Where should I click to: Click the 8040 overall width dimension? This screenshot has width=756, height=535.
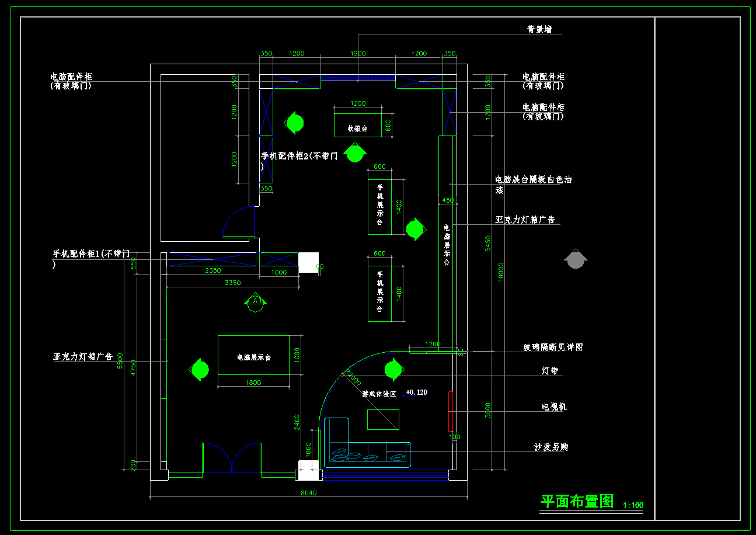pyautogui.click(x=308, y=493)
